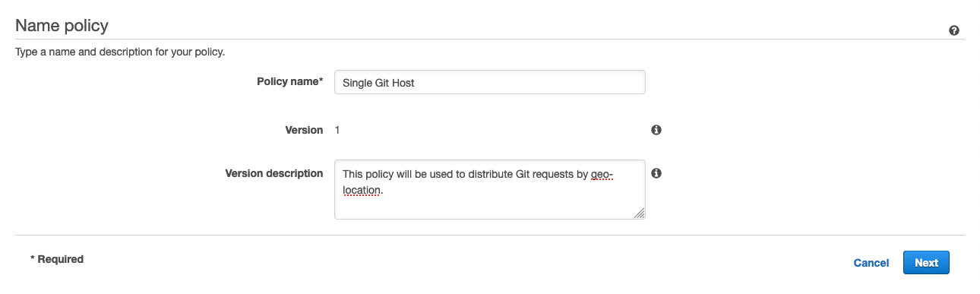Click the 'Single Git Host' text in field
This screenshot has height=294, width=980.
(x=378, y=83)
